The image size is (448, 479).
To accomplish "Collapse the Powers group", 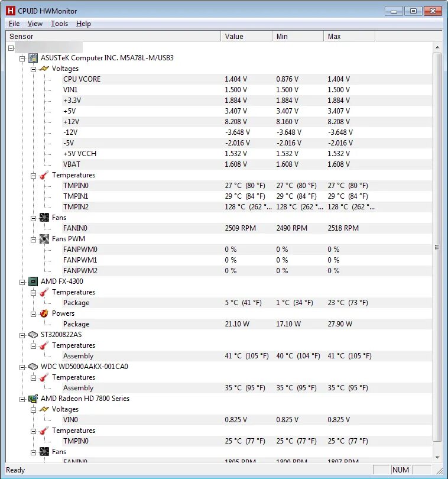I will (33, 314).
